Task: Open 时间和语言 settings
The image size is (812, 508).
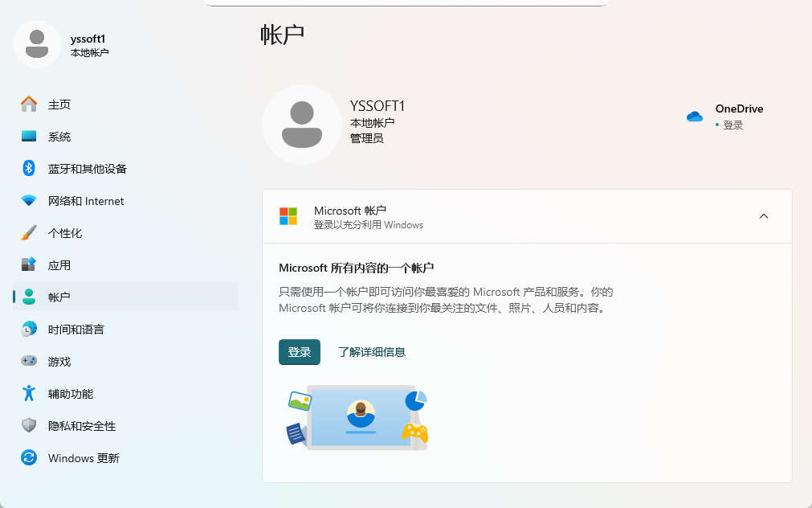Action: pos(124,329)
